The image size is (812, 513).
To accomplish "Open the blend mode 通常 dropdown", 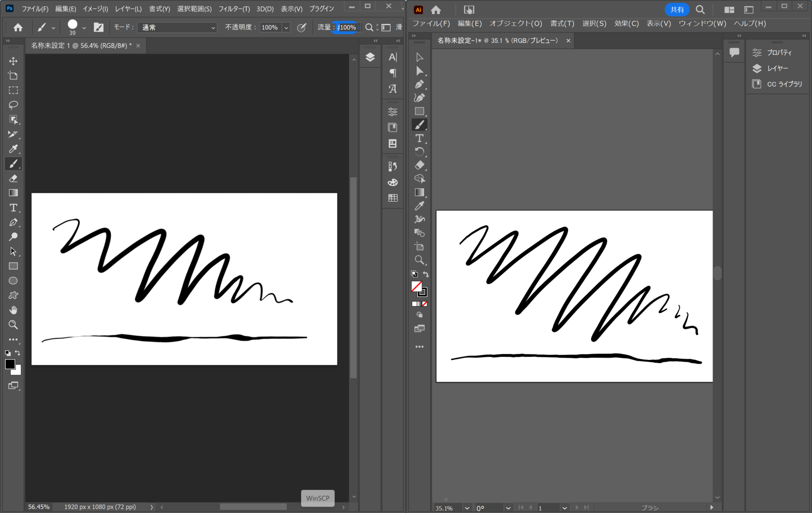I will [177, 27].
